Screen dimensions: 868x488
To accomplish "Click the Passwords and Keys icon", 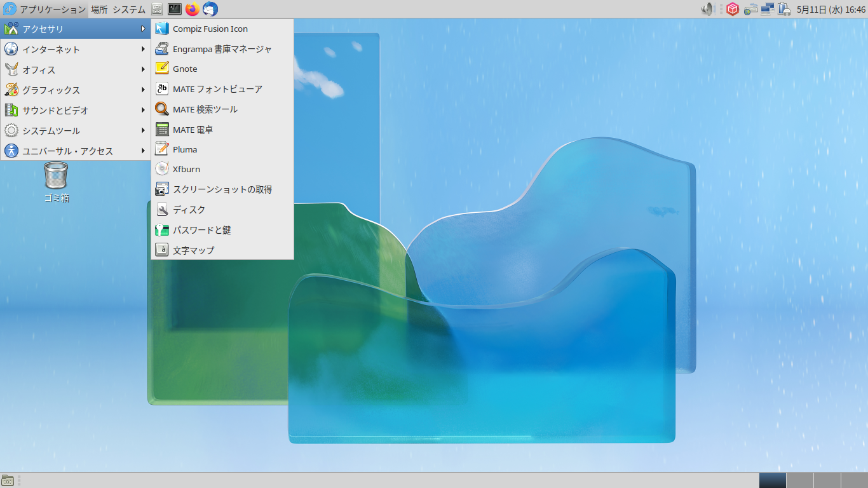I will pos(162,230).
